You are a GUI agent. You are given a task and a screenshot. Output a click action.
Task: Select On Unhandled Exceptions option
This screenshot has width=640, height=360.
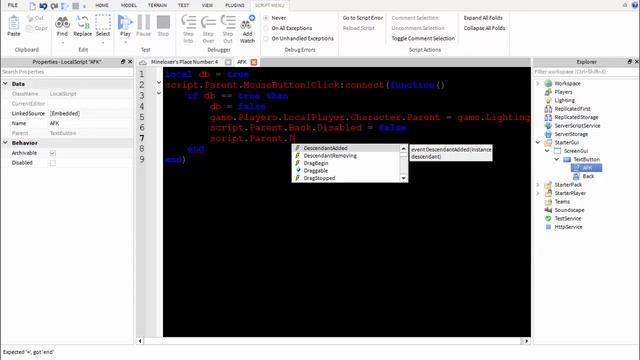pyautogui.click(x=266, y=38)
